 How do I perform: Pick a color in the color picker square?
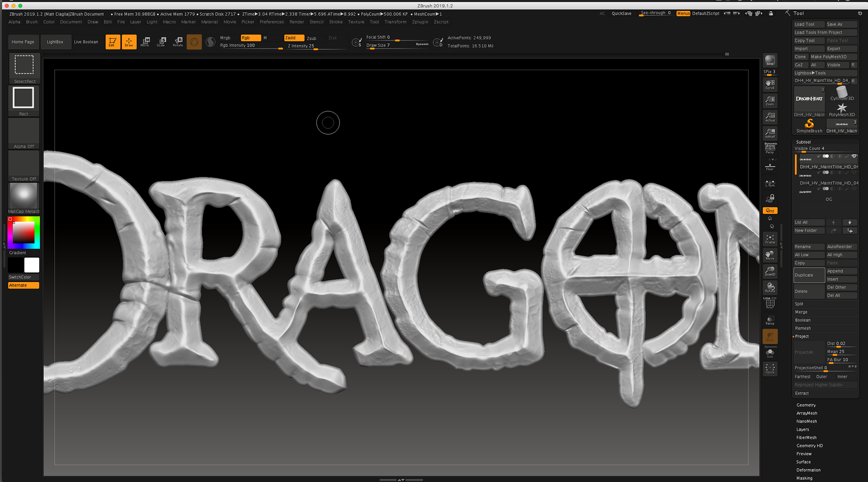(24, 232)
